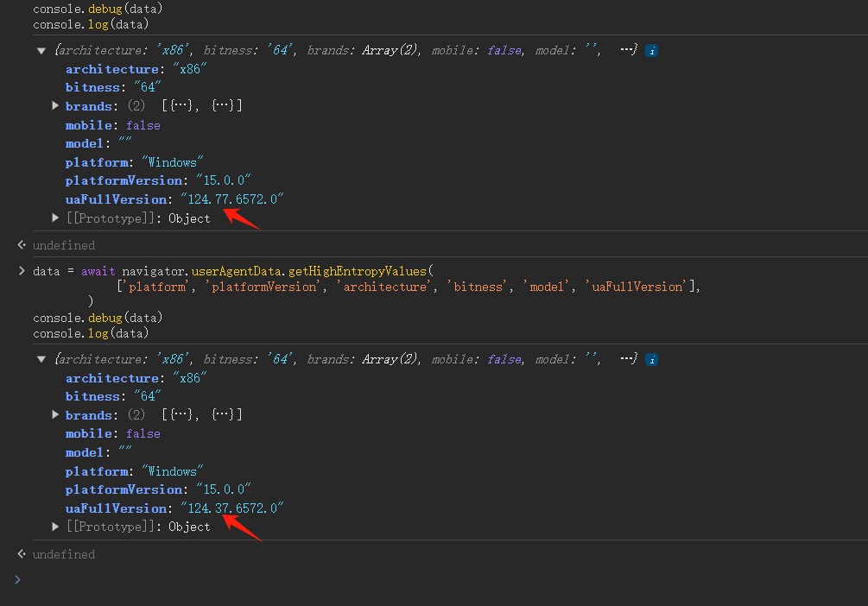
Task: Click the info icon beside first object
Action: [651, 51]
